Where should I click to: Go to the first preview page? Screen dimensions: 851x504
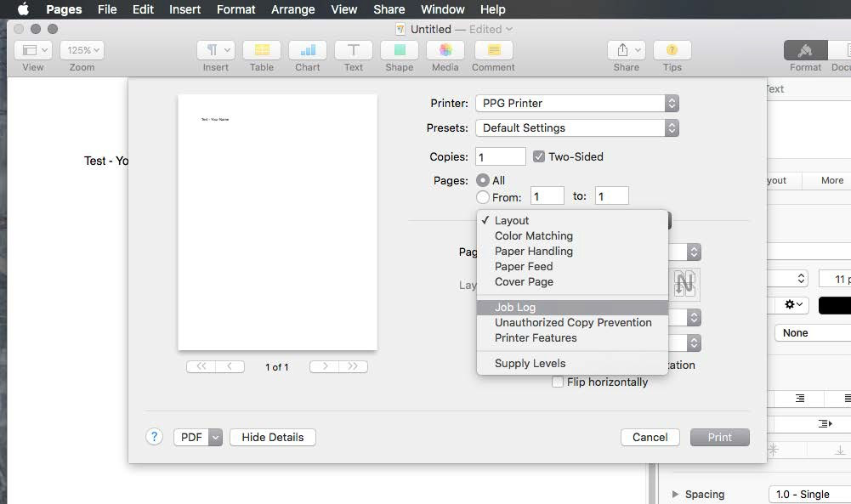point(201,366)
